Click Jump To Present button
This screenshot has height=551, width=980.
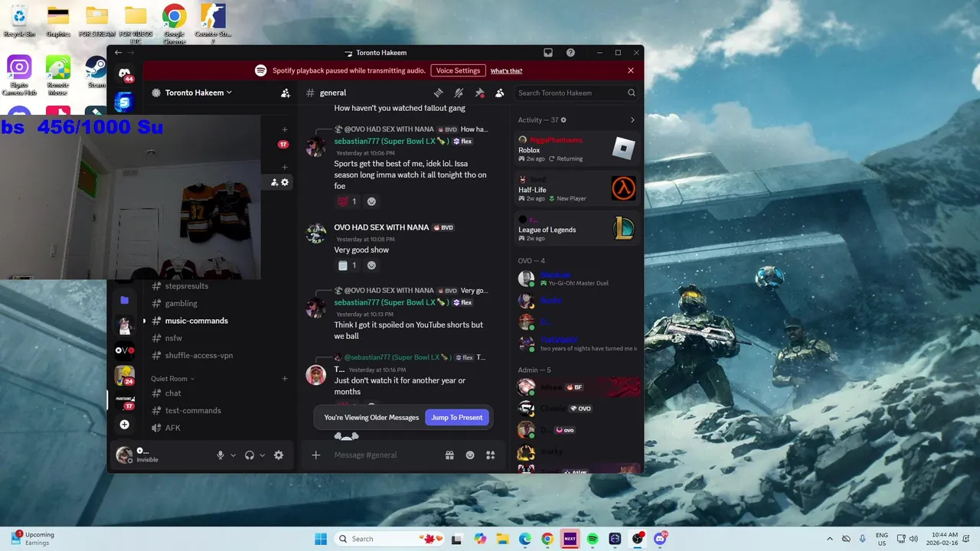457,418
